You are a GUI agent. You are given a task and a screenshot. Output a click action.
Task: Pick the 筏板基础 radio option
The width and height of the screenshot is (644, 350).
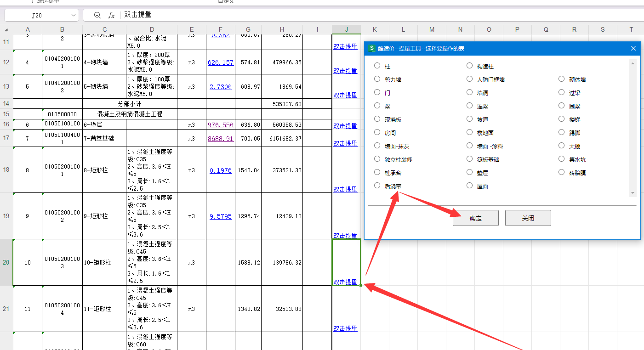tap(469, 159)
